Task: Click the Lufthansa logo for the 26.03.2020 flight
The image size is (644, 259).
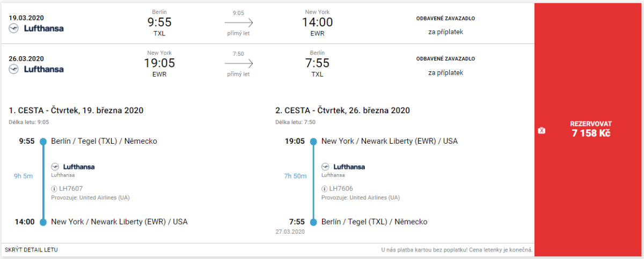Action: coord(36,69)
